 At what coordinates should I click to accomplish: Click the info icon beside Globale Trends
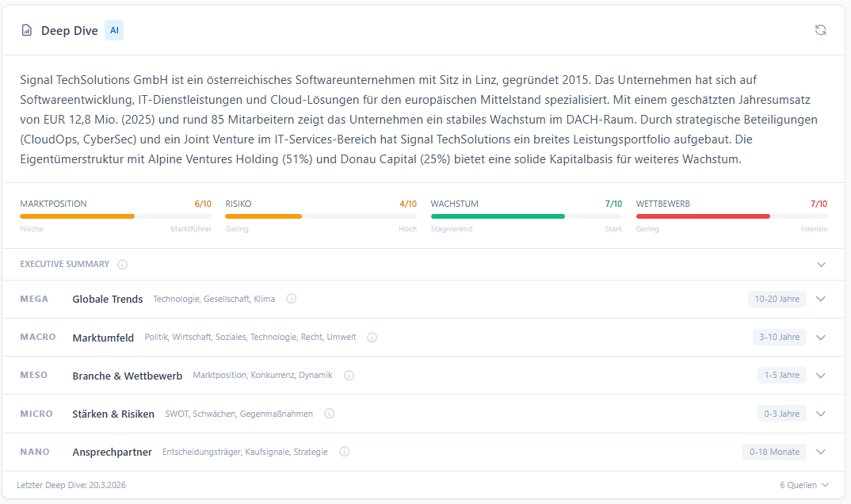click(x=291, y=299)
